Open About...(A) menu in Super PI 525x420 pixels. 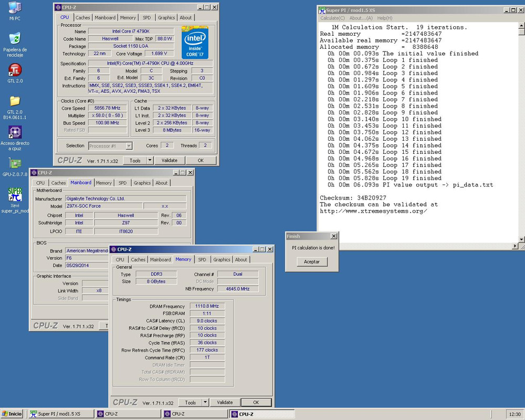coord(361,18)
